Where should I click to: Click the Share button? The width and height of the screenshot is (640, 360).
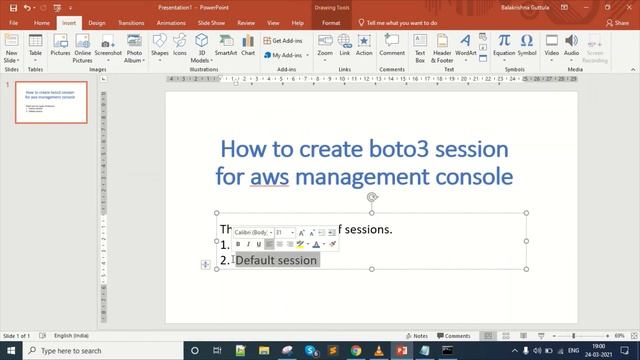point(617,23)
